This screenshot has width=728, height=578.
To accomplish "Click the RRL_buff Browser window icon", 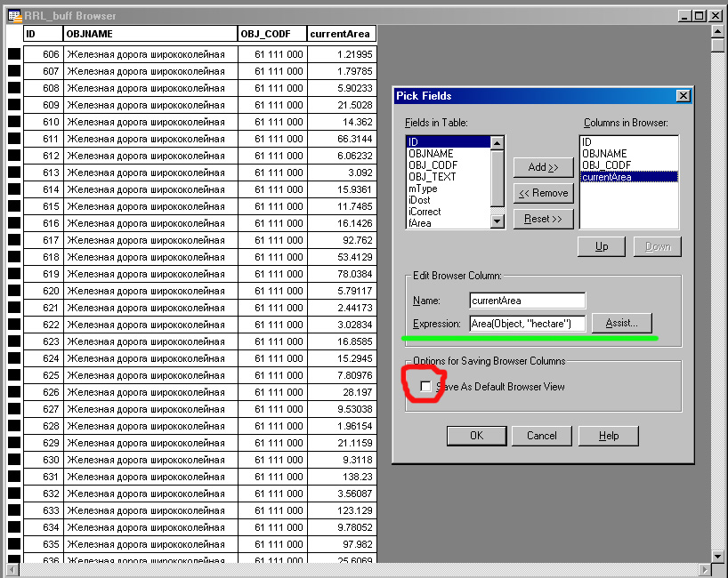I will [x=15, y=16].
